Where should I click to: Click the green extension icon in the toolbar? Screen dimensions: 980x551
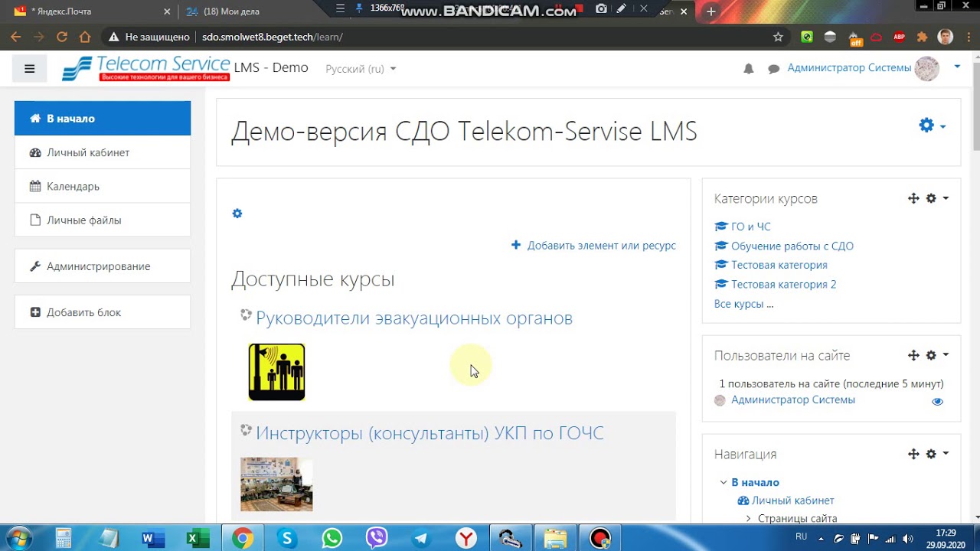tap(807, 37)
